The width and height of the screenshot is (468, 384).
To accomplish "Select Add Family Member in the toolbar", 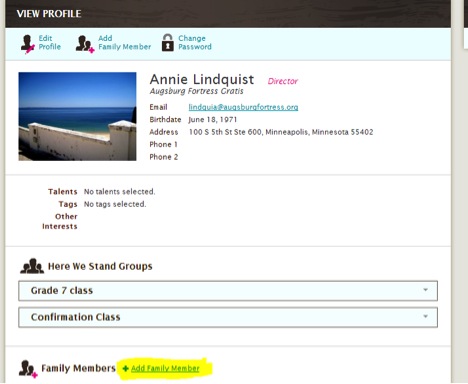I will click(124, 43).
